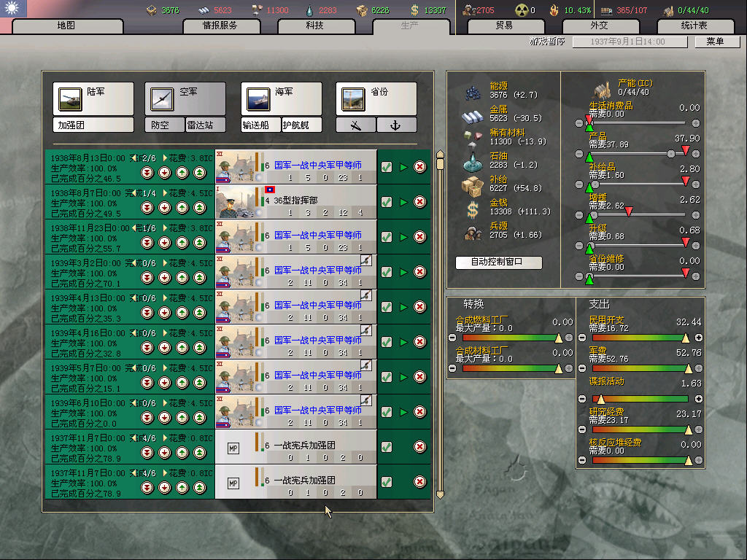Viewport: 747px width, 560px height.
Task: Switch to the 外交 diplomacy tab
Action: (599, 26)
